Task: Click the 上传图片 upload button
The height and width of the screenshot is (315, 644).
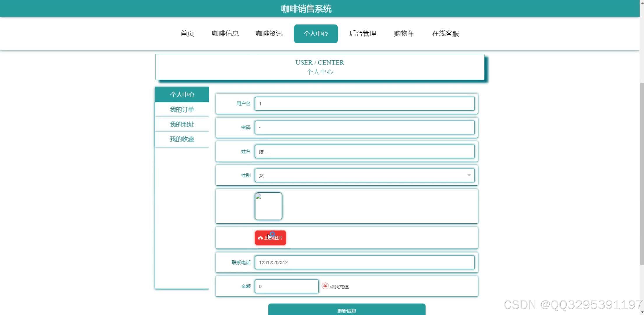Action: (270, 238)
